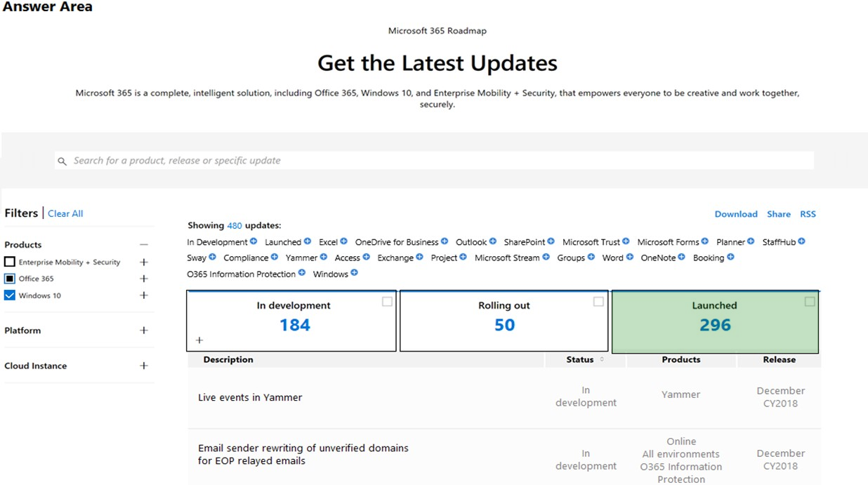
Task: Tick the In development card checkbox
Action: click(387, 302)
